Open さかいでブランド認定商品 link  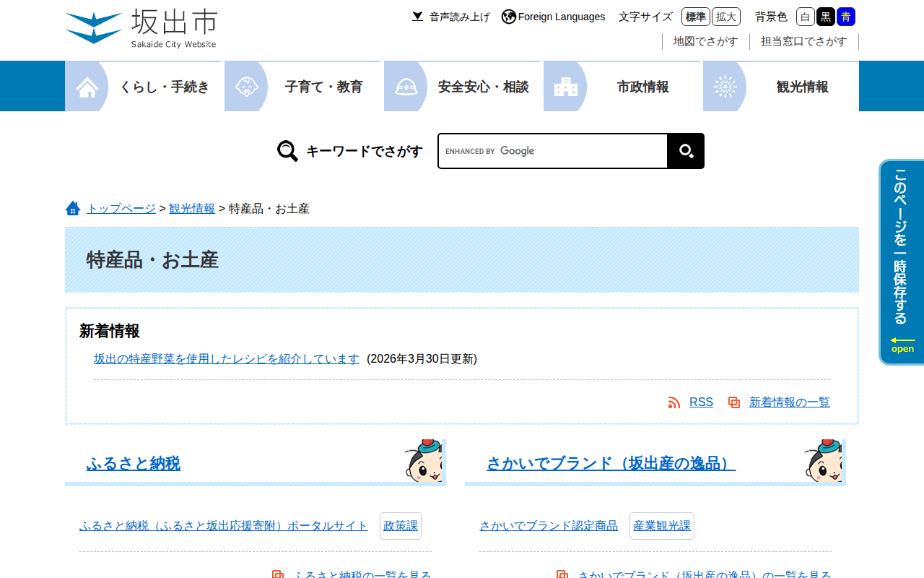tap(549, 526)
